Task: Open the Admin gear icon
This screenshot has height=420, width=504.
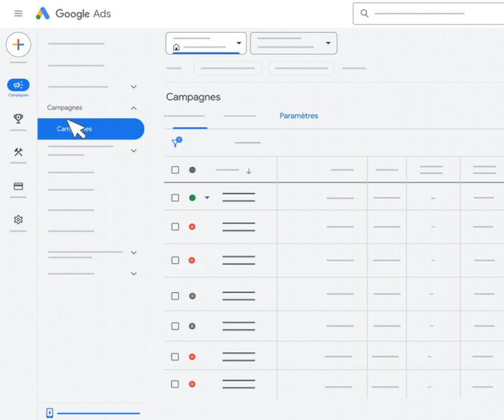Action: [x=18, y=220]
